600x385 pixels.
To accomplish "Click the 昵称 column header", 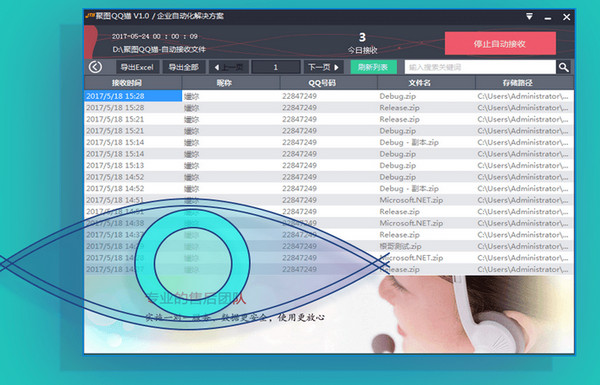I will (231, 83).
